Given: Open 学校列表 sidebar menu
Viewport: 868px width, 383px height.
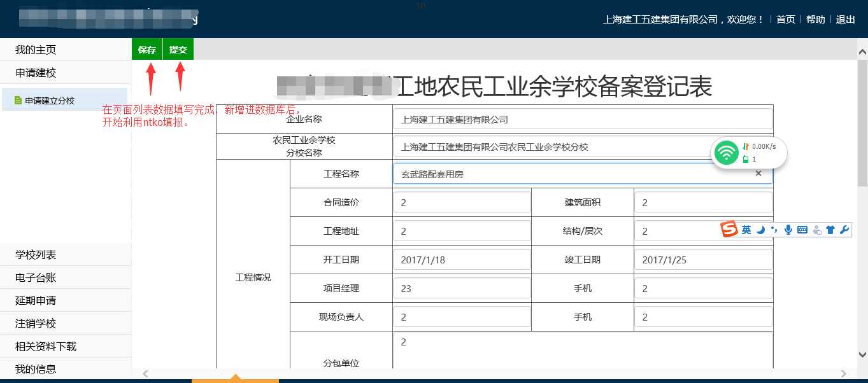Looking at the screenshot, I should 66,254.
